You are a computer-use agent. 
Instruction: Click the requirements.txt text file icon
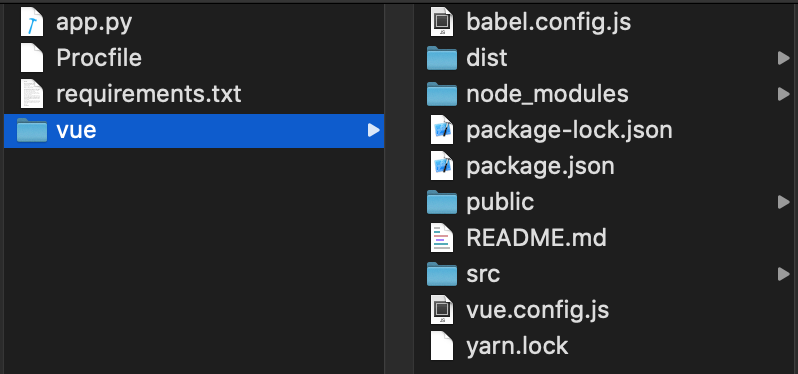(32, 94)
